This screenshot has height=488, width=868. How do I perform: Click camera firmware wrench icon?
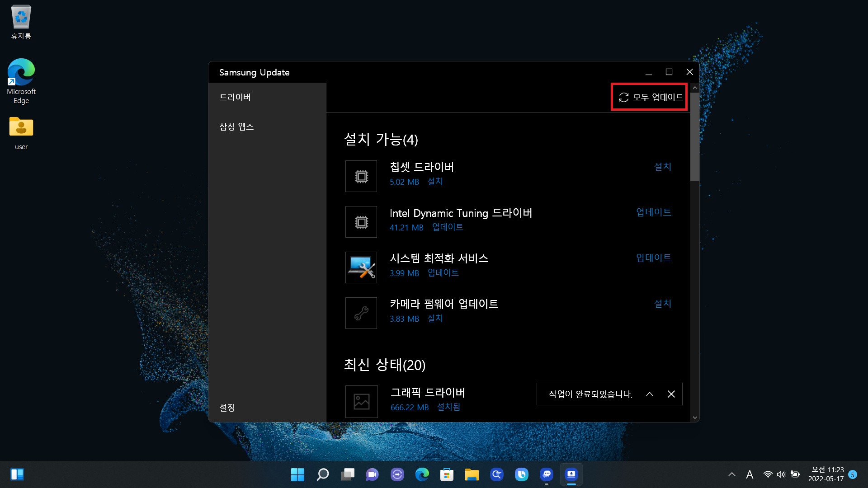point(361,313)
